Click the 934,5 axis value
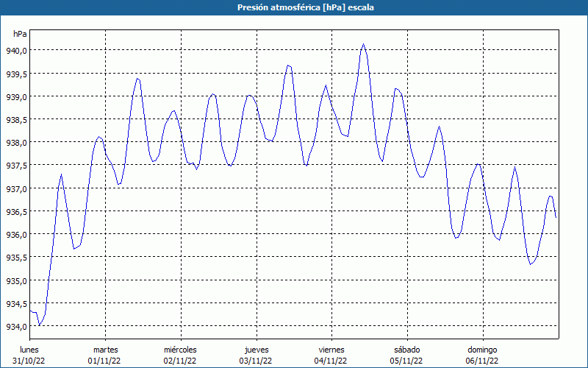This screenshot has width=588, height=368. pos(16,304)
